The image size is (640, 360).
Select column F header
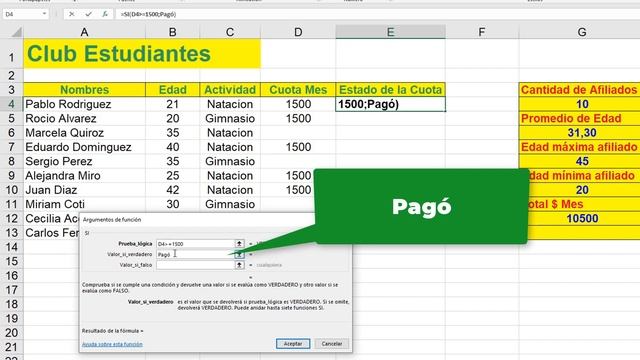(x=482, y=32)
